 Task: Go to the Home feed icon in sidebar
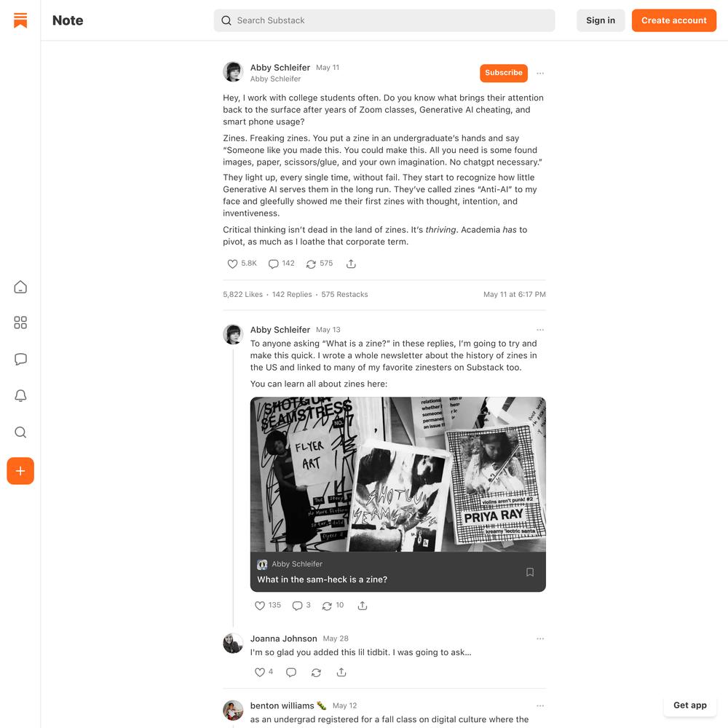(x=20, y=287)
